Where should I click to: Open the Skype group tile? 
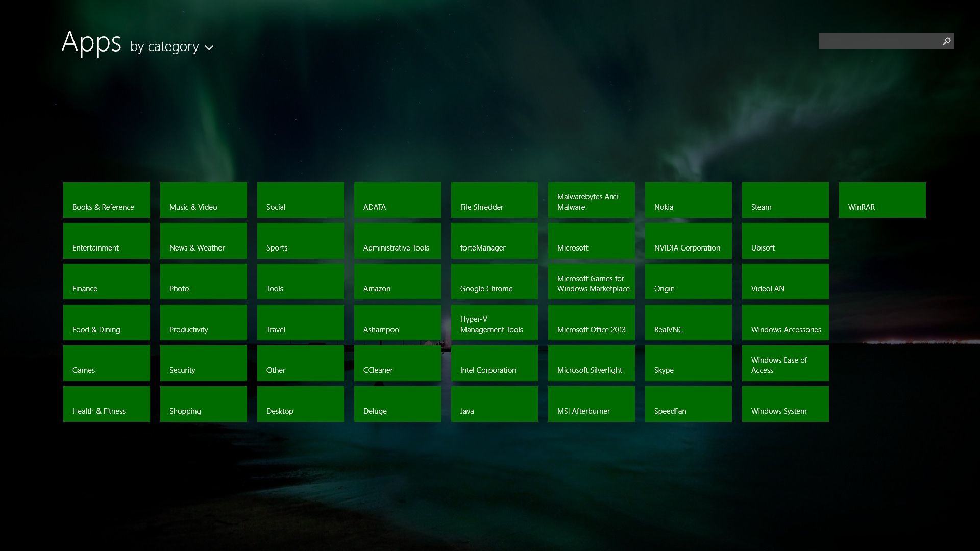(x=689, y=363)
